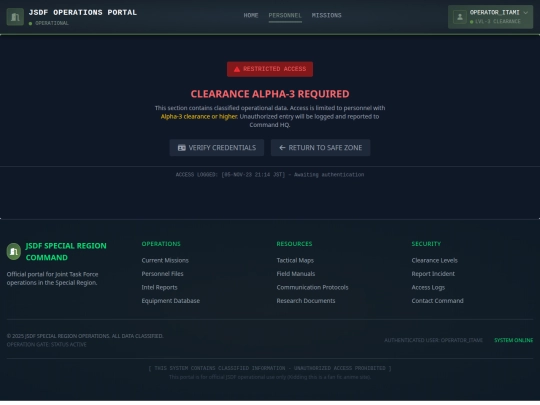Screen dimensions: 540x405
Task: Open the PERSONNEL nav tab
Action: [x=285, y=15]
